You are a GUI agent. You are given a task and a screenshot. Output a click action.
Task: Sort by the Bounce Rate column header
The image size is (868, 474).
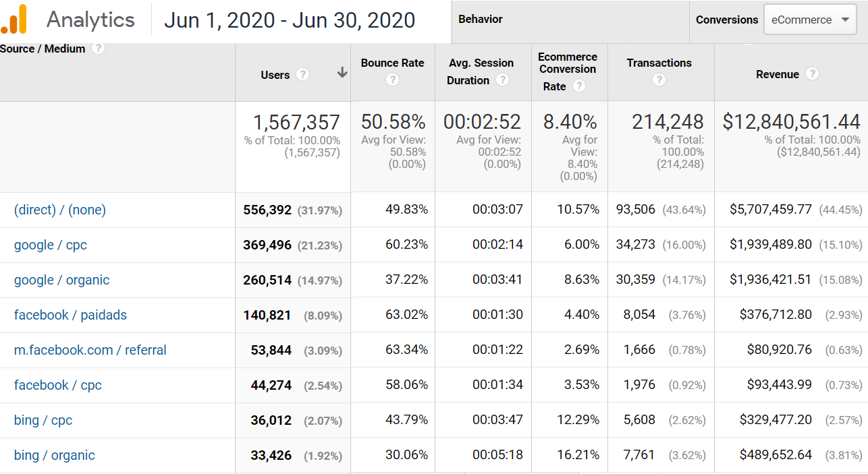[x=393, y=63]
